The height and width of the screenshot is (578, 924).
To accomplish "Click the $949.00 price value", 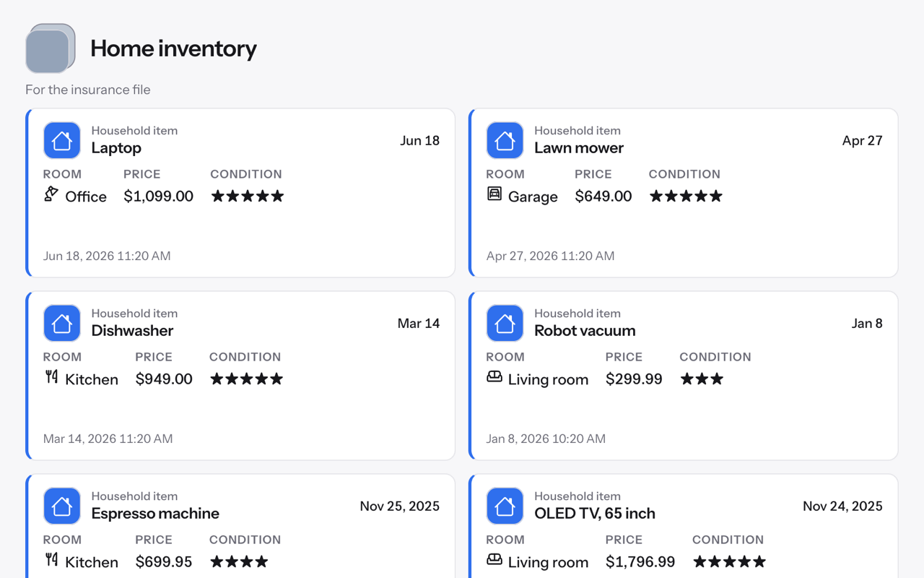I will pyautogui.click(x=164, y=379).
